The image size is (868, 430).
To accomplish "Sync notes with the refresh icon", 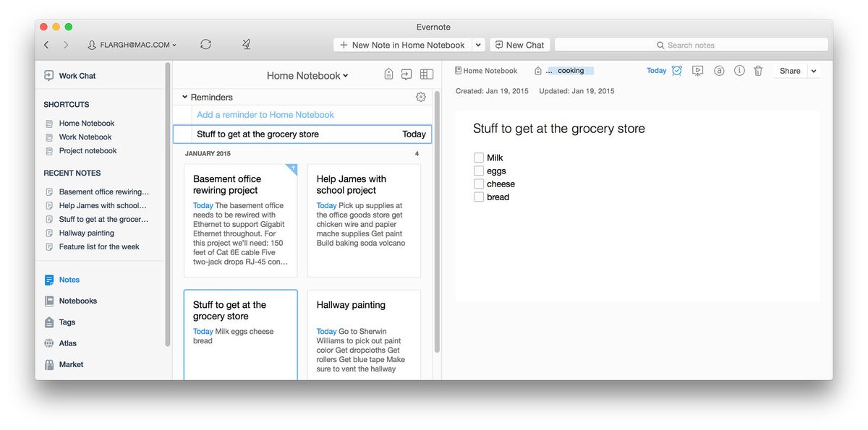I will tap(205, 44).
